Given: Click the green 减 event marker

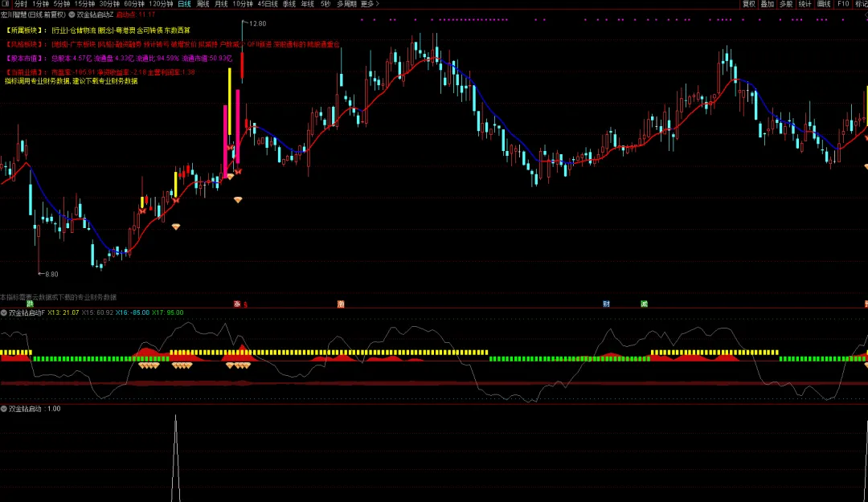Looking at the screenshot, I should click(x=644, y=304).
